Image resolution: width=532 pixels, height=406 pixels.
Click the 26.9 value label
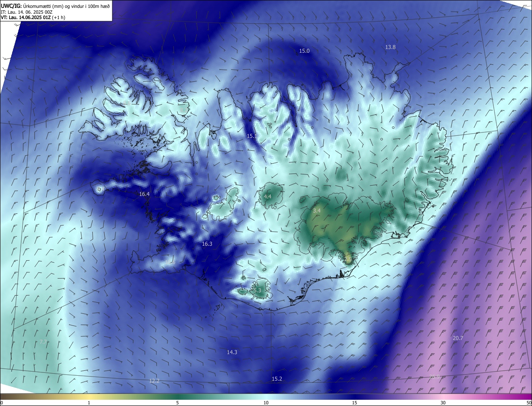[x=434, y=377]
